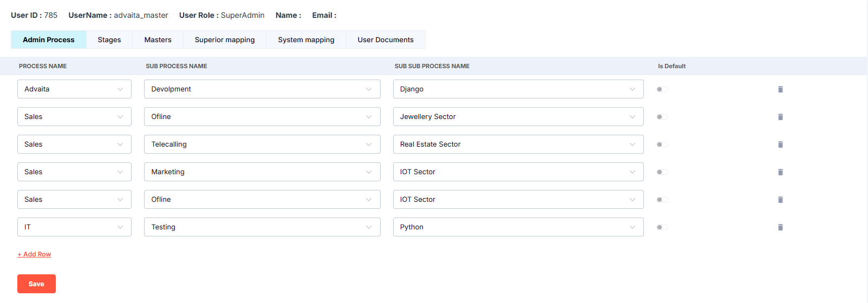Image resolution: width=868 pixels, height=303 pixels.
Task: Remove the Sales Offline IOT Sector row
Action: 780,200
